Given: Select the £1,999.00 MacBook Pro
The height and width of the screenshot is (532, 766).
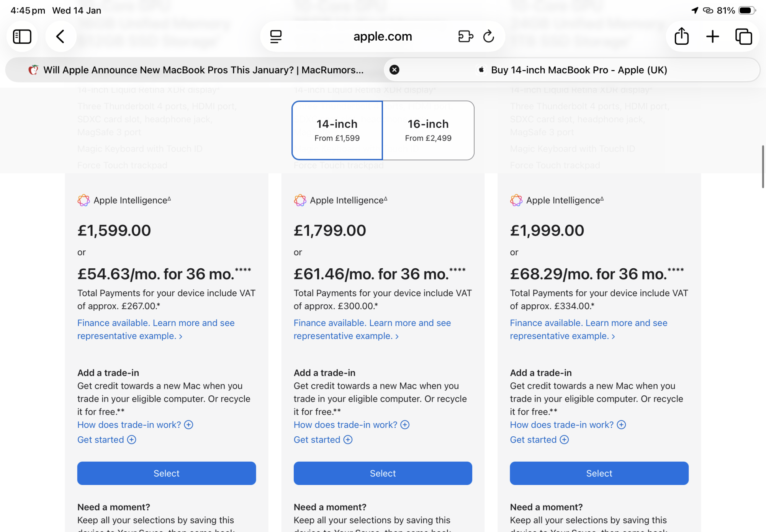Looking at the screenshot, I should [599, 473].
